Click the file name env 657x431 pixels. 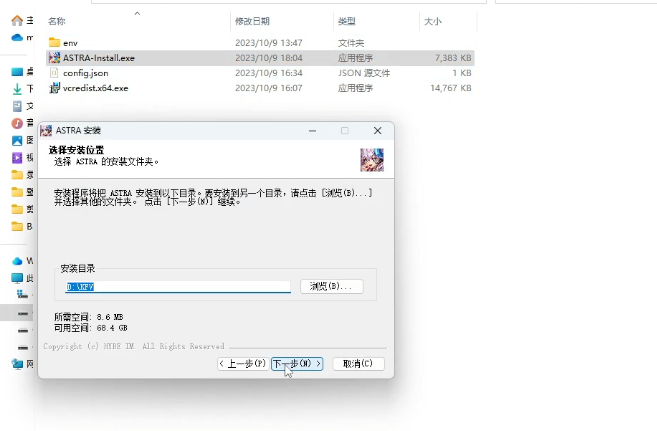pyautogui.click(x=70, y=43)
